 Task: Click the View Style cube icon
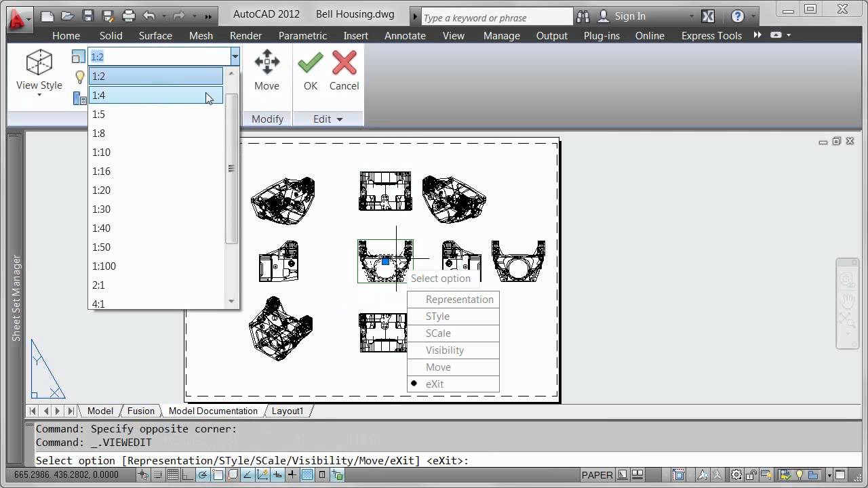[x=39, y=62]
